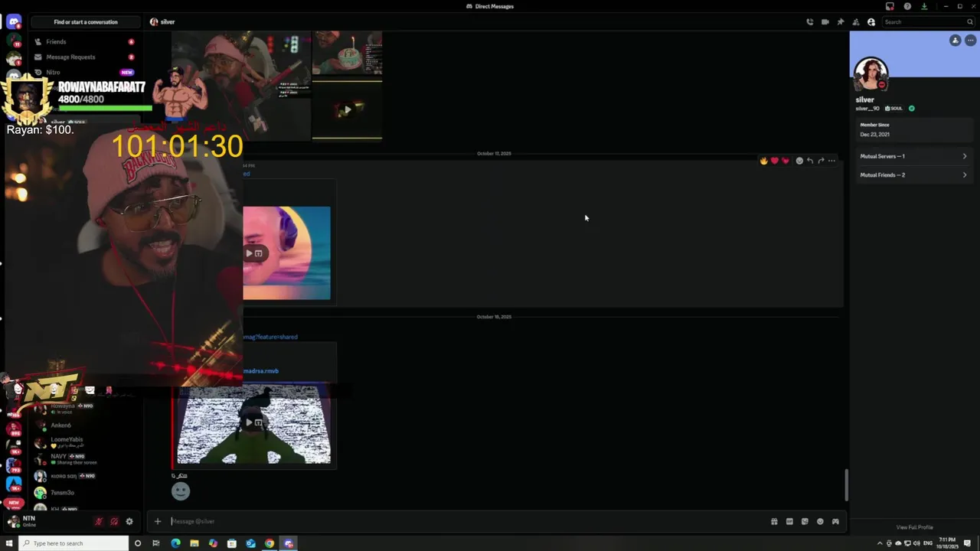React with the sparkling heart emoji
Viewport: 980px width, 551px height.
pyautogui.click(x=785, y=161)
